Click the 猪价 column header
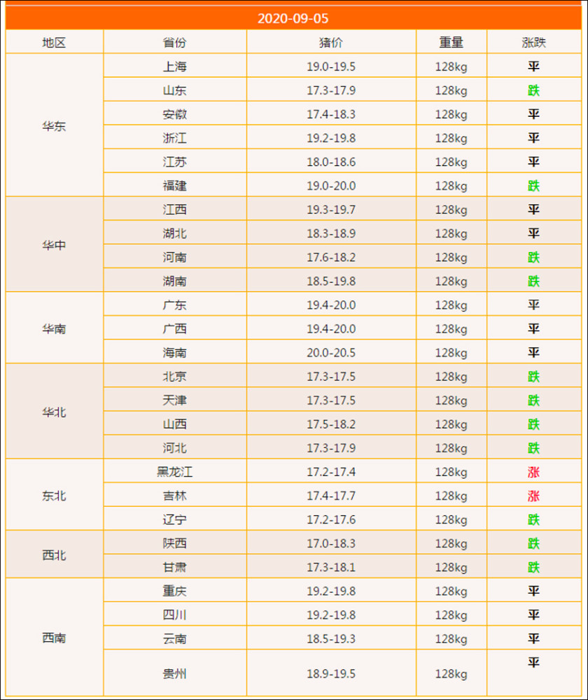Image resolution: width=588 pixels, height=700 pixels. click(x=330, y=42)
